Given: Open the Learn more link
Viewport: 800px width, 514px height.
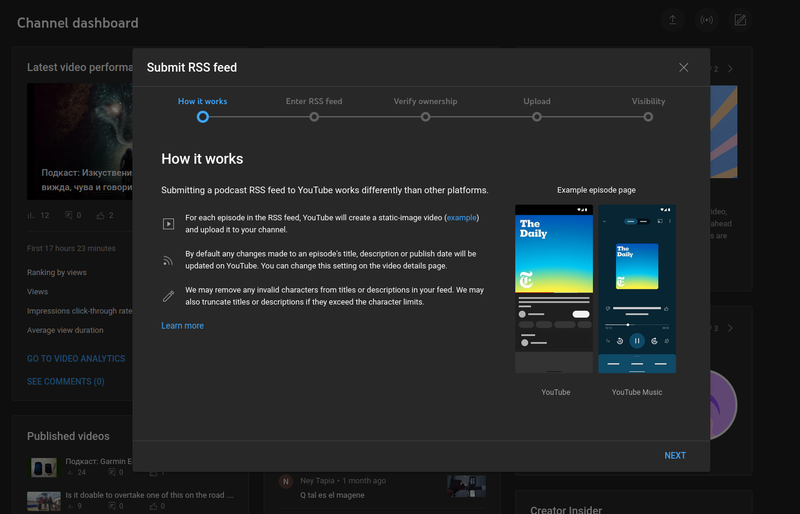Looking at the screenshot, I should tap(182, 326).
